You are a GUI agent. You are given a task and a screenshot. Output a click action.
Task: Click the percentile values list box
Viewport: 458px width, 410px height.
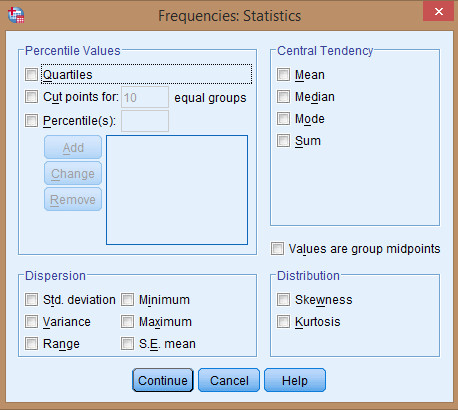(x=177, y=190)
